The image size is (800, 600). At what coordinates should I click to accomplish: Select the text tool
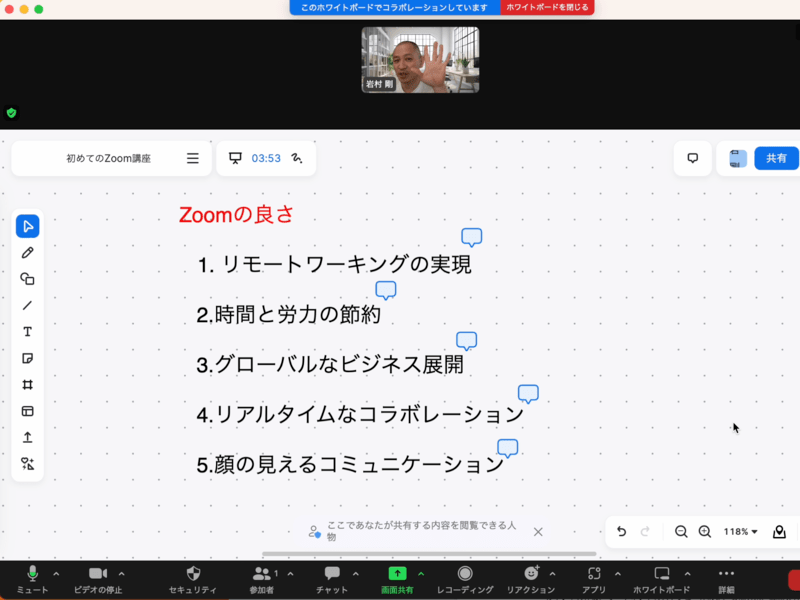click(x=28, y=332)
